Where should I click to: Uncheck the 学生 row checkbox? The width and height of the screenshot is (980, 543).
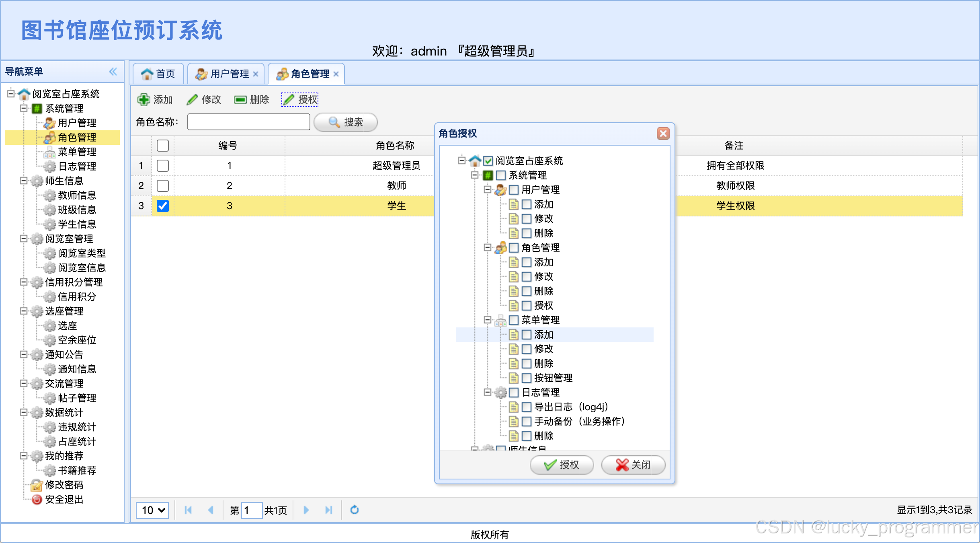[163, 206]
